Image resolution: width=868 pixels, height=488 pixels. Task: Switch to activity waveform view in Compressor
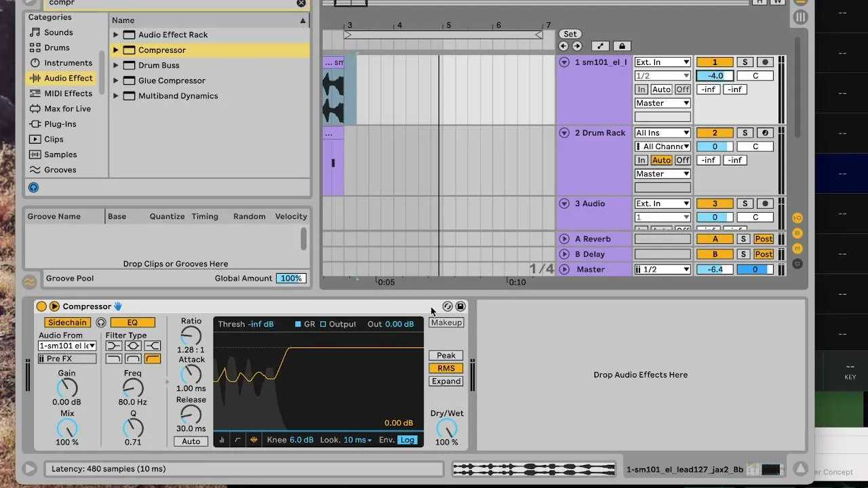(x=254, y=440)
